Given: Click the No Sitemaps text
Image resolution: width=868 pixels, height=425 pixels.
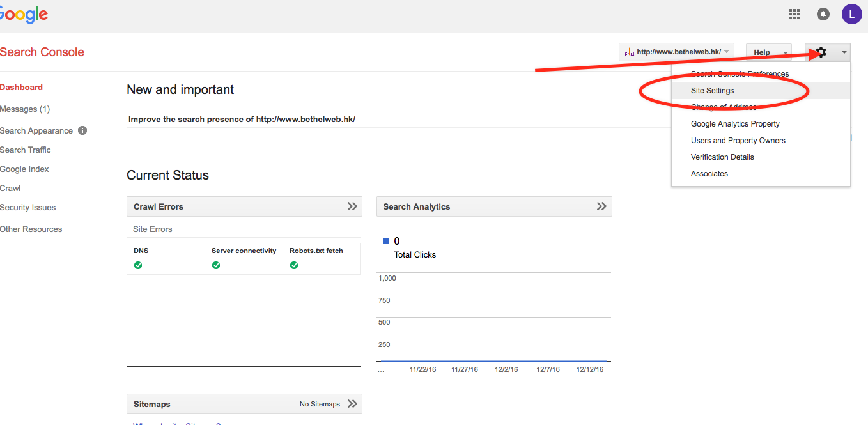Looking at the screenshot, I should 320,404.
